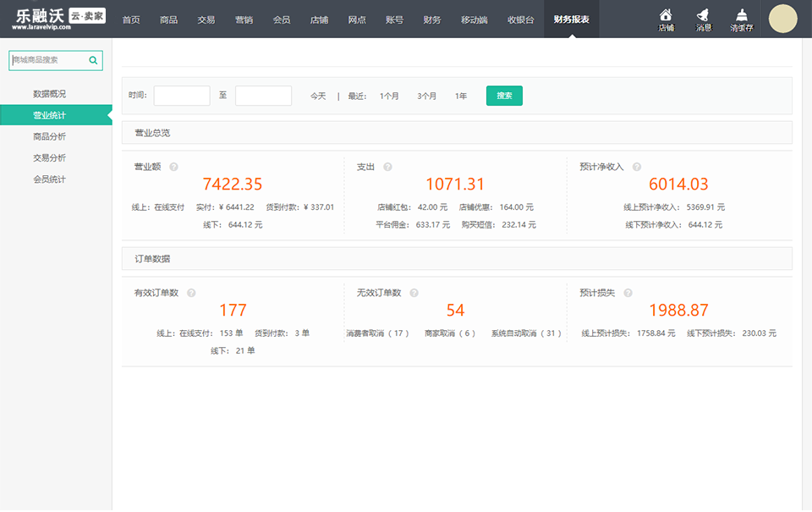Click the help icon next to 支出
Viewport: 812px width, 512px height.
(387, 167)
